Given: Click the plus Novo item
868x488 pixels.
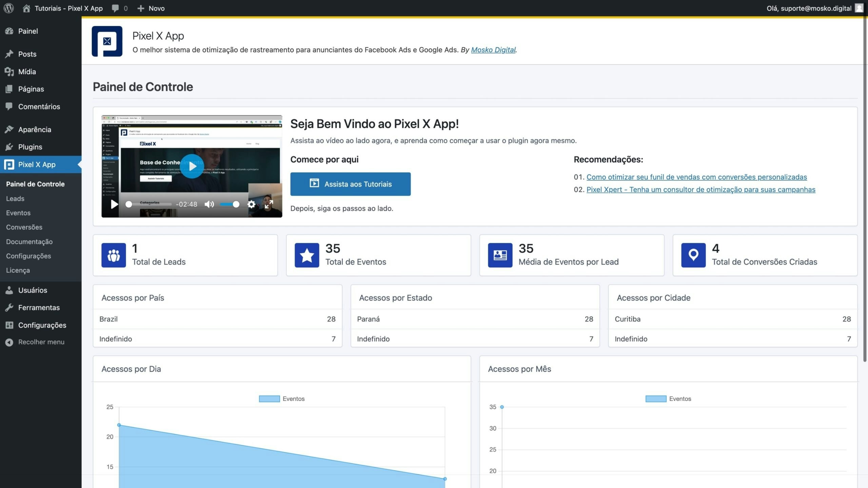Looking at the screenshot, I should coord(151,8).
